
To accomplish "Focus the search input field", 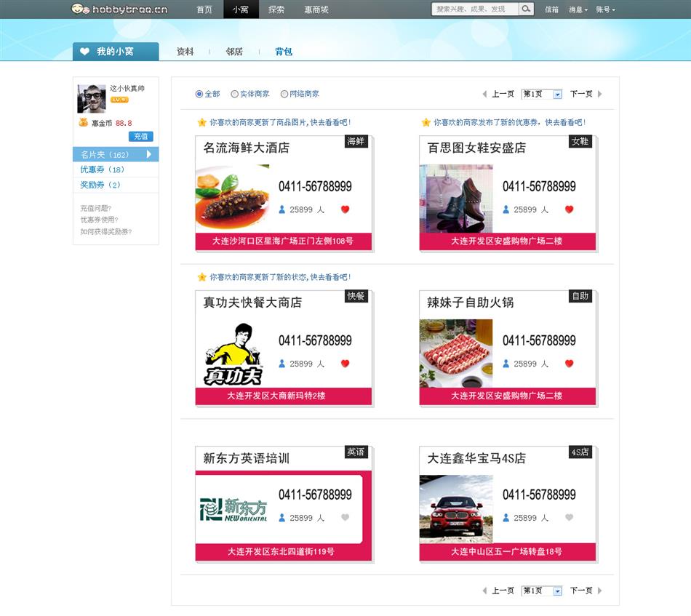I will coord(475,9).
